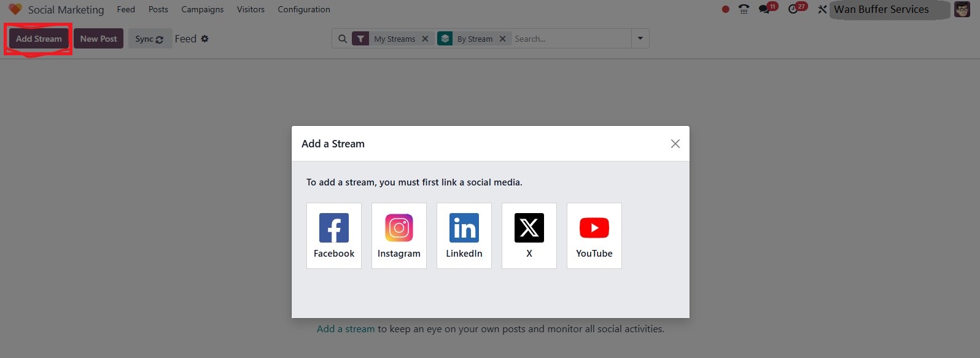Click the 'Facebook' label text
Image resolution: width=980 pixels, height=358 pixels.
click(x=334, y=254)
